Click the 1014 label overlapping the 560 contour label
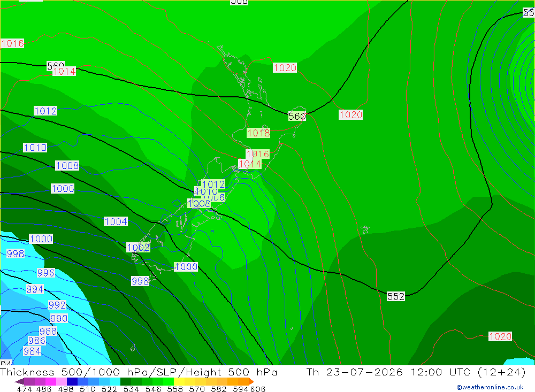535x392 pixels. point(64,71)
